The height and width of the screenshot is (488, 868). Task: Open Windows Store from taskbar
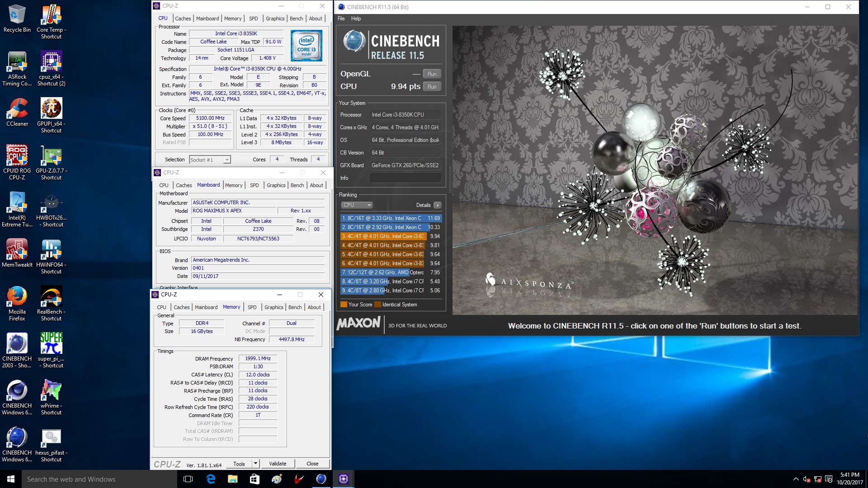[255, 479]
